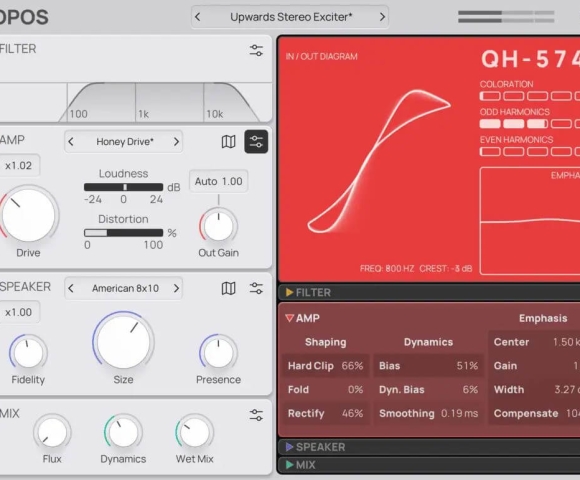Click the Emphasis Gain row
This screenshot has width=580, height=480.
(x=535, y=366)
